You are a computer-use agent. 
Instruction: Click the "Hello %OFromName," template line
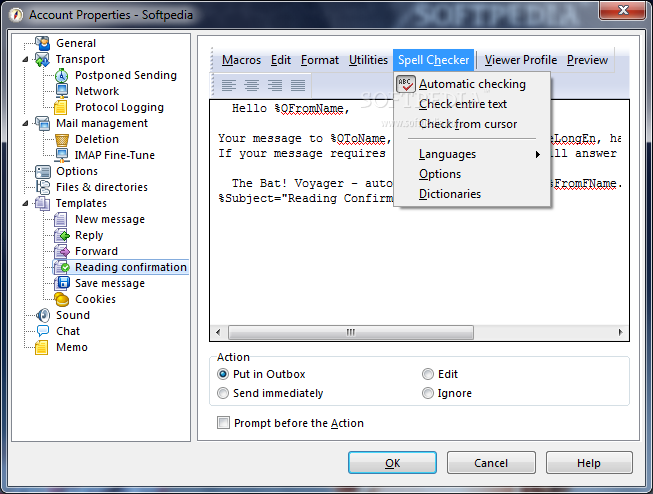pos(290,108)
